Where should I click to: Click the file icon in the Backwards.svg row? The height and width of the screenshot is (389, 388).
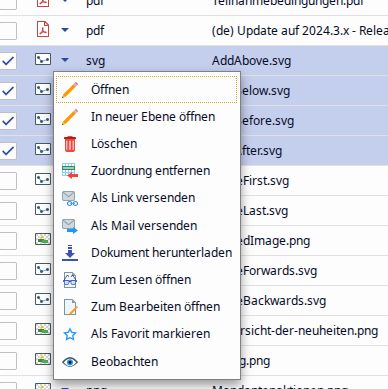coord(43,299)
